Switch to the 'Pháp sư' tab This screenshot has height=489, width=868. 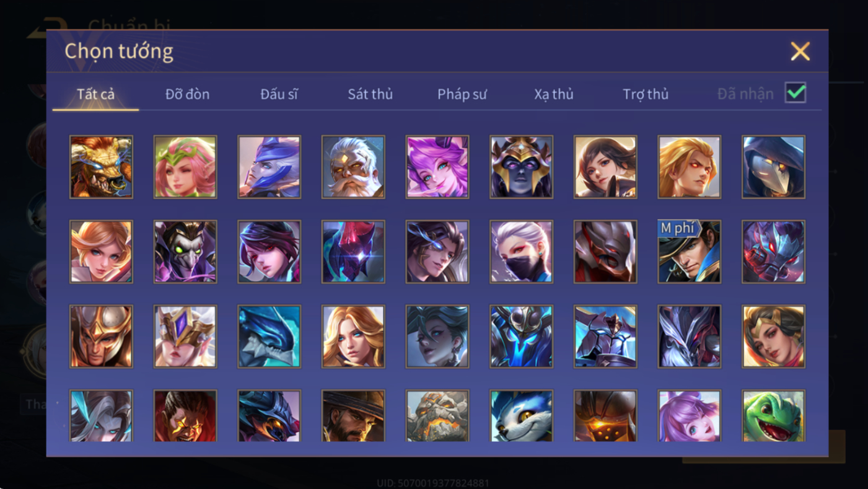point(462,94)
